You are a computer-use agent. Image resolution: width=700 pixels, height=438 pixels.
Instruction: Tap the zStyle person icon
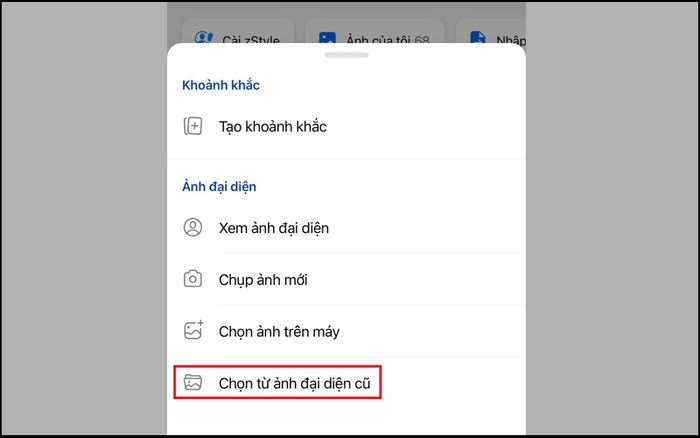[x=204, y=37]
